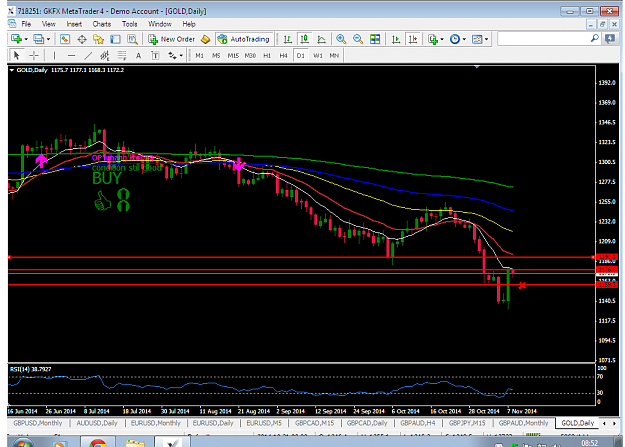Pick the Trendline drawing tool
Image resolution: width=625 pixels, height=447 pixels.
tap(88, 55)
